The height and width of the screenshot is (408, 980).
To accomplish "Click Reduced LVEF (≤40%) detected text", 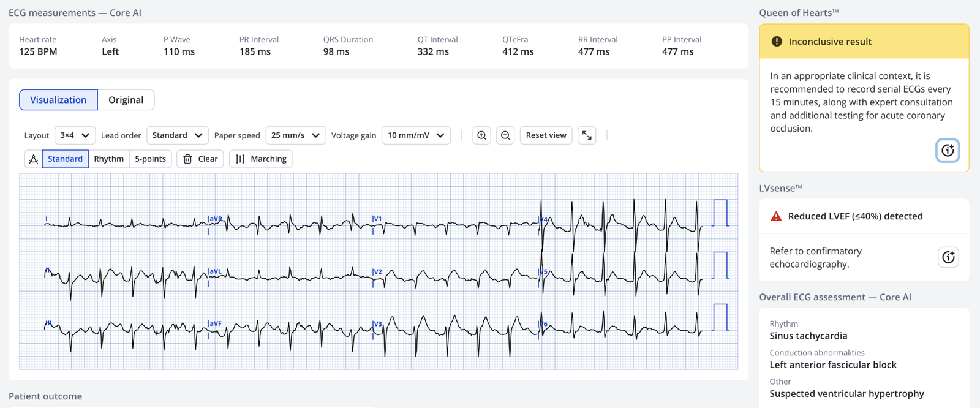I will pos(855,216).
